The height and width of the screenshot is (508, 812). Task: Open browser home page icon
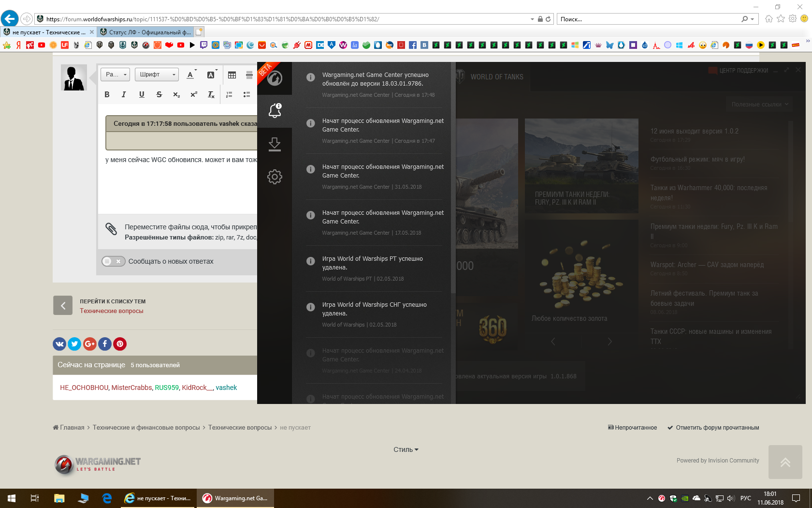point(769,19)
